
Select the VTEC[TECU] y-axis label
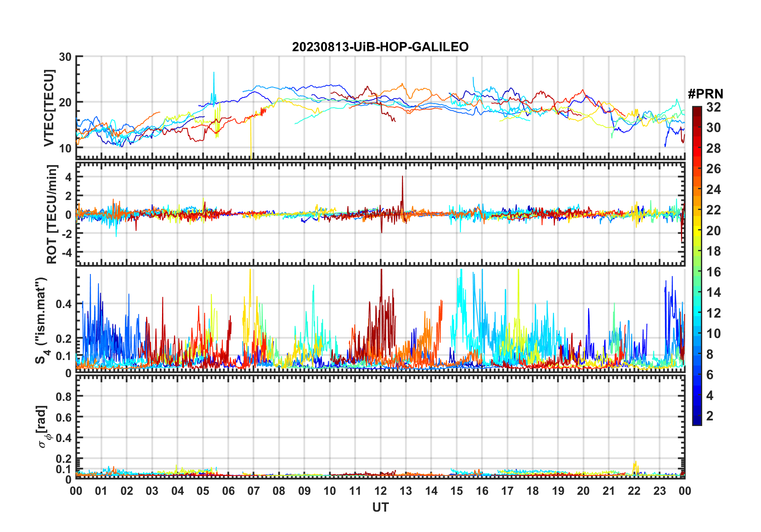[49, 108]
